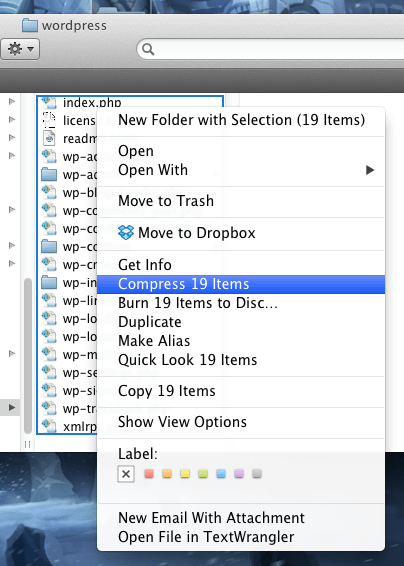Choose Move to Dropbox
Image resolution: width=404 pixels, height=566 pixels.
click(241, 233)
